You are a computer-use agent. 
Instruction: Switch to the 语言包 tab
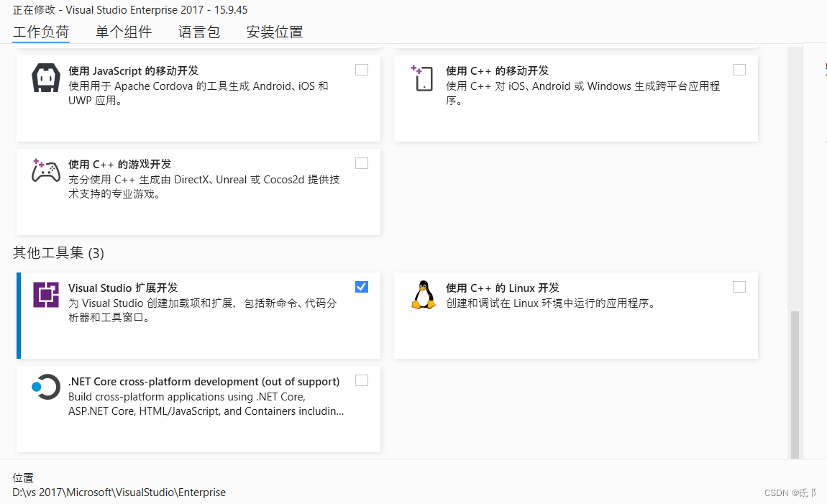point(199,32)
